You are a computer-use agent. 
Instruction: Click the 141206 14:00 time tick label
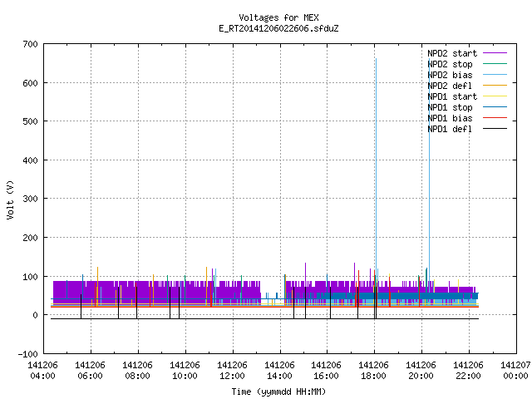tap(279, 371)
